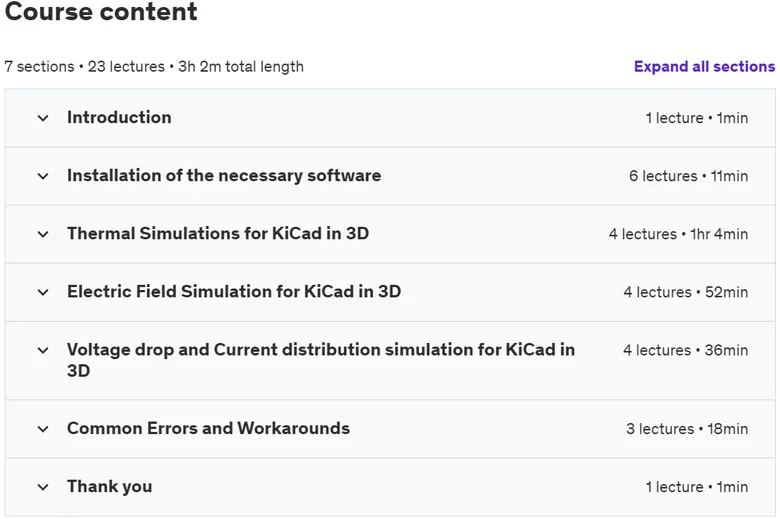Click chevron next to Voltage drop section

click(43, 351)
